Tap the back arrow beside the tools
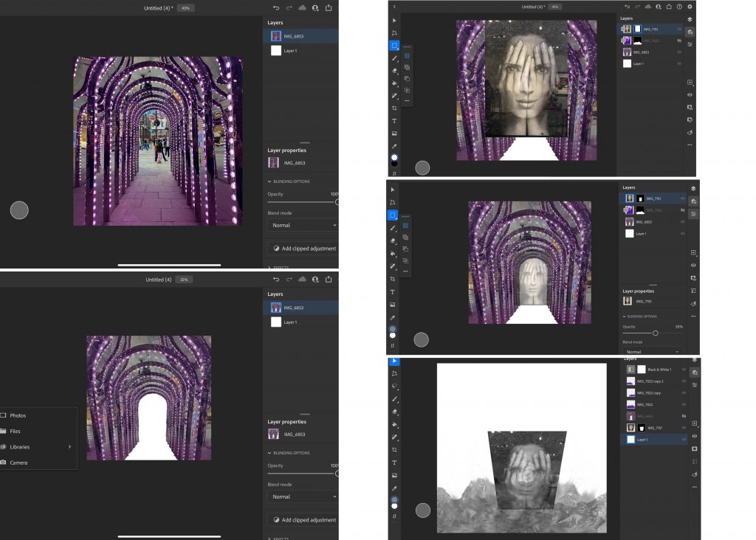This screenshot has width=756, height=540. click(394, 7)
